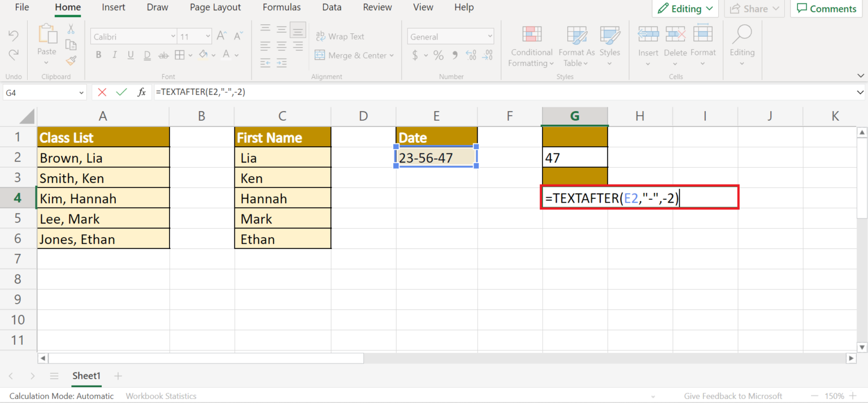
Task: Toggle italic formatting
Action: pyautogui.click(x=114, y=55)
